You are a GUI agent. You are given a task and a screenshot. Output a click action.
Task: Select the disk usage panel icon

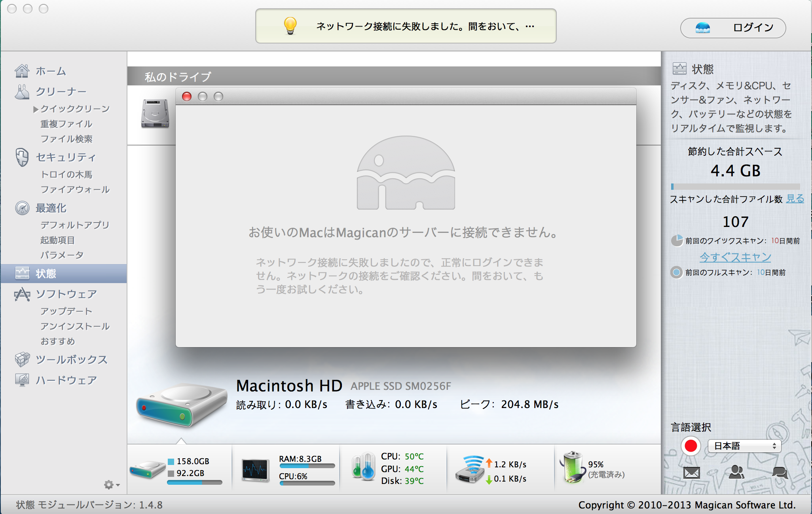click(x=148, y=470)
